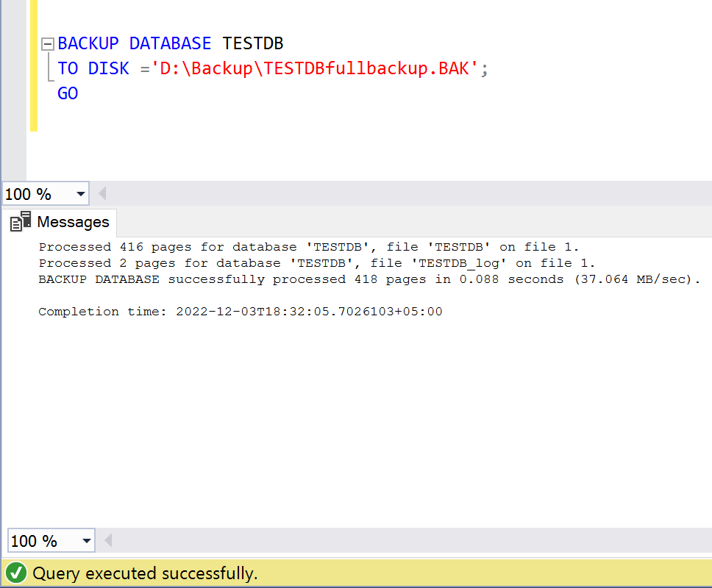Click the 'Processed 2 pages' log message
The image size is (712, 588).
point(316,263)
